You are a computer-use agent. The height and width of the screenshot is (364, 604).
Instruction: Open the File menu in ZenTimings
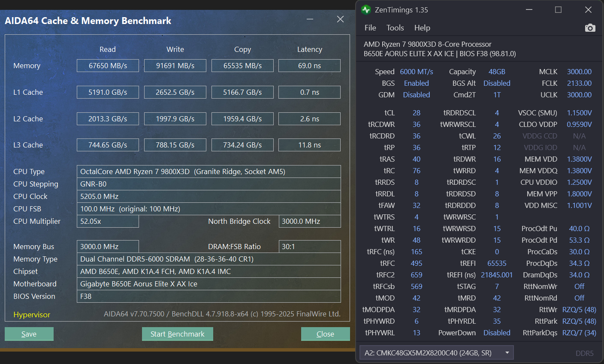370,28
